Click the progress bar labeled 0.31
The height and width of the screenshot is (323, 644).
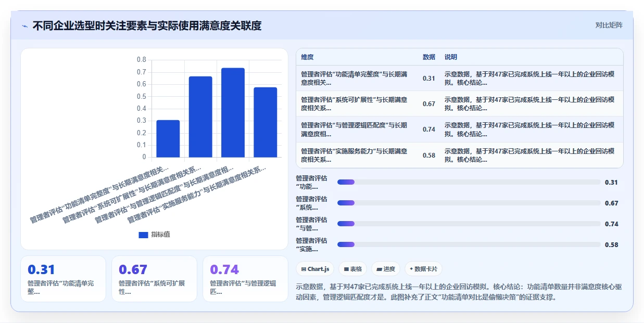[x=469, y=182]
